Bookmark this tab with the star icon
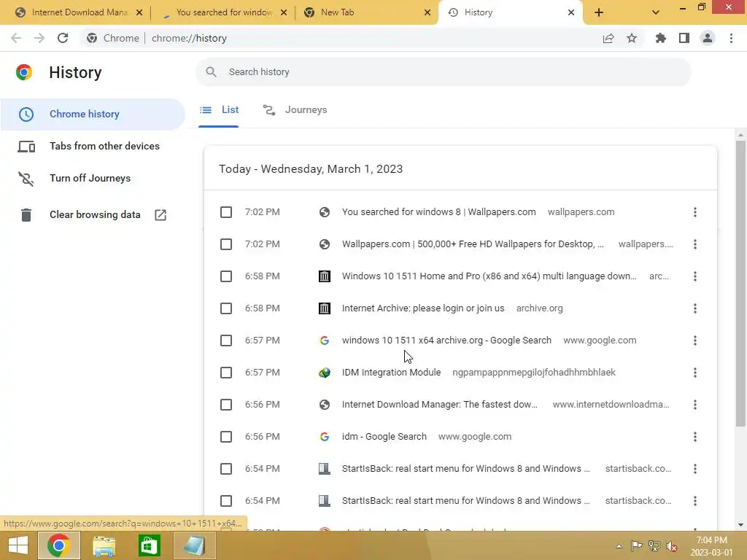Viewport: 747px width, 560px height. click(632, 38)
